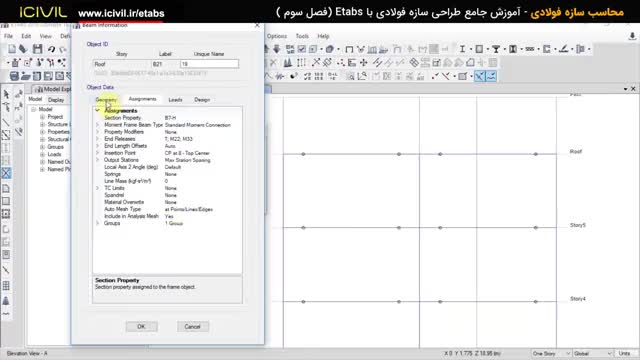Select the pointer tool in left sidebar
The image size is (640, 360).
6,94
